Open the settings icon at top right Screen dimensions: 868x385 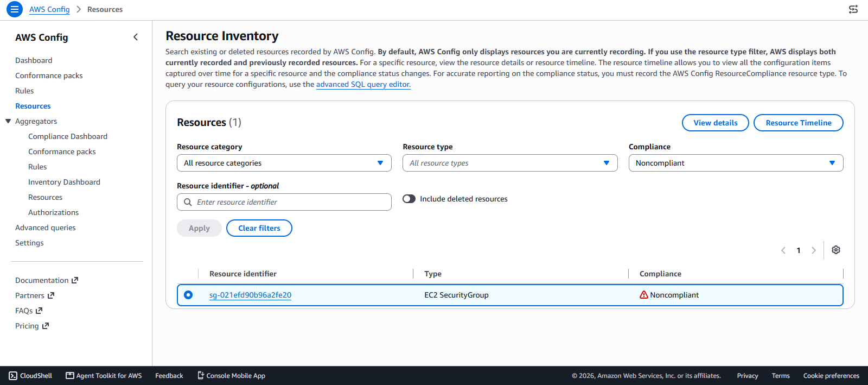pyautogui.click(x=853, y=9)
